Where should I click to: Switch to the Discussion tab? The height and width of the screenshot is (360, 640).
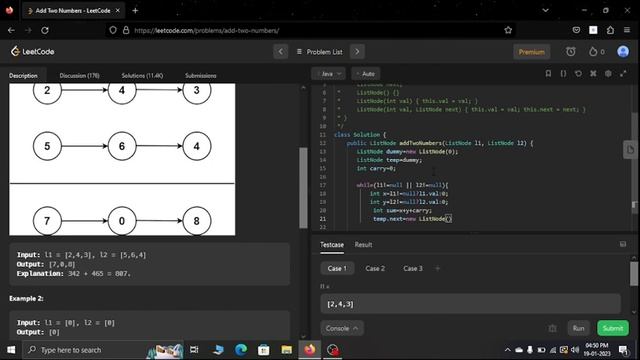coord(79,76)
